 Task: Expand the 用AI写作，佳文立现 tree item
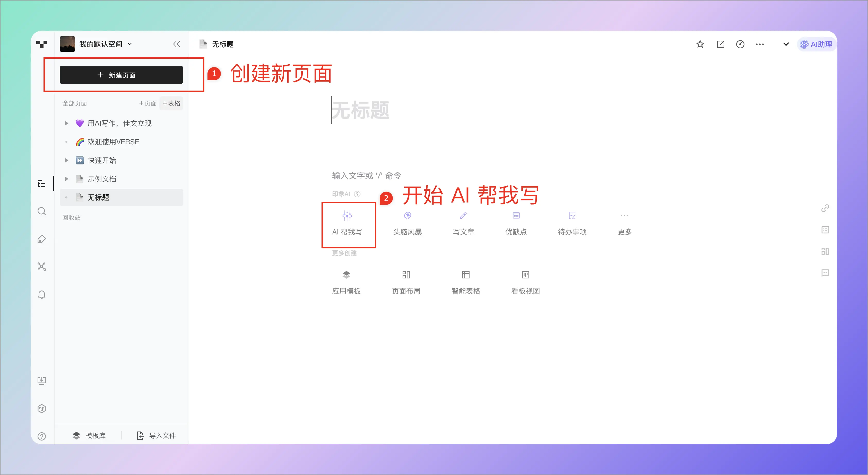point(67,123)
